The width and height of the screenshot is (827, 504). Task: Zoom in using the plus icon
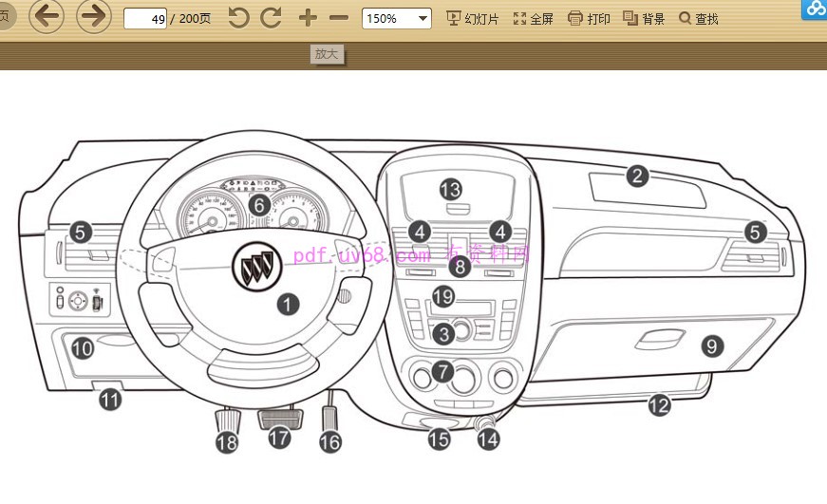point(307,18)
